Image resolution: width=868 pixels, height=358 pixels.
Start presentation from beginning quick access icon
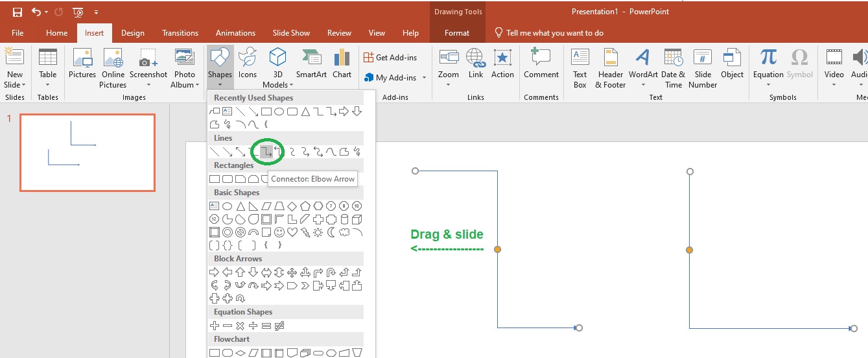(x=78, y=12)
